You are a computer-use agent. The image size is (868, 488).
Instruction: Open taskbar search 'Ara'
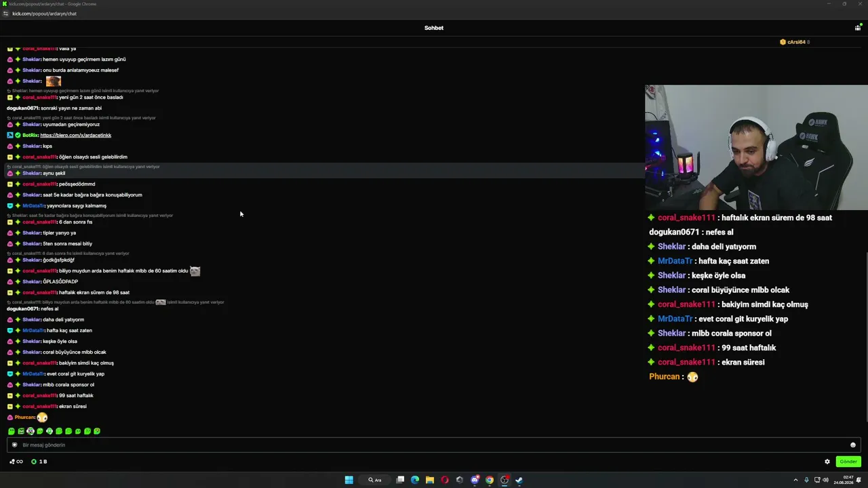click(375, 480)
